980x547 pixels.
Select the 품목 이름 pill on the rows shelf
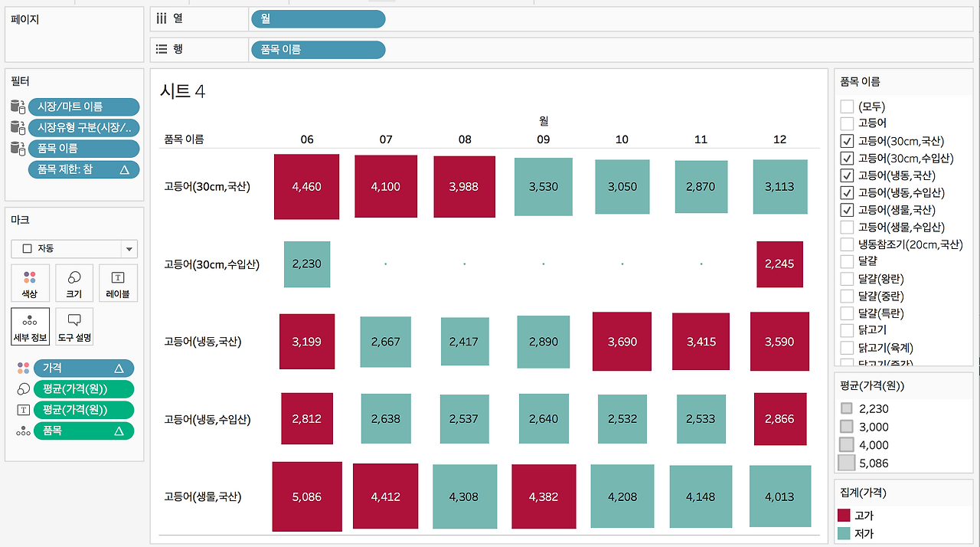(x=318, y=50)
